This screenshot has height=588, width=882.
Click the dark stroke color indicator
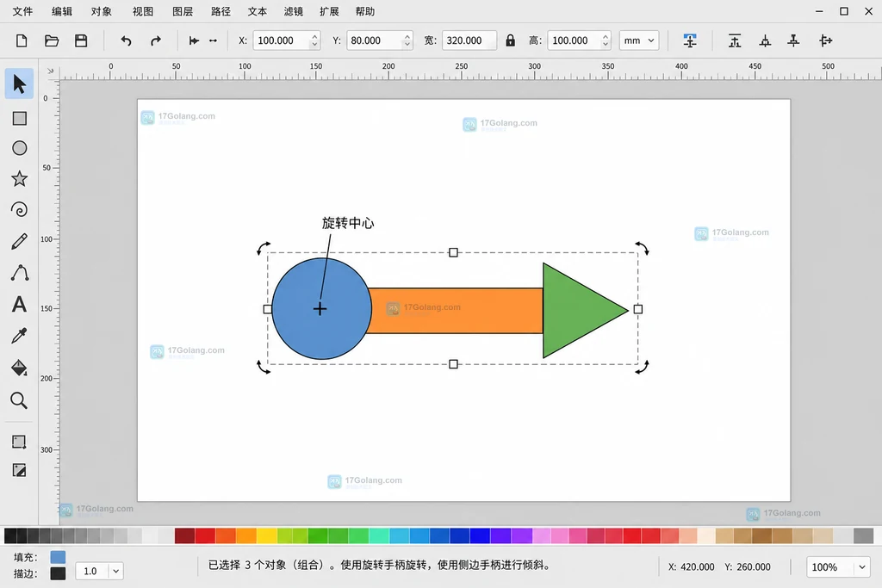tap(58, 573)
